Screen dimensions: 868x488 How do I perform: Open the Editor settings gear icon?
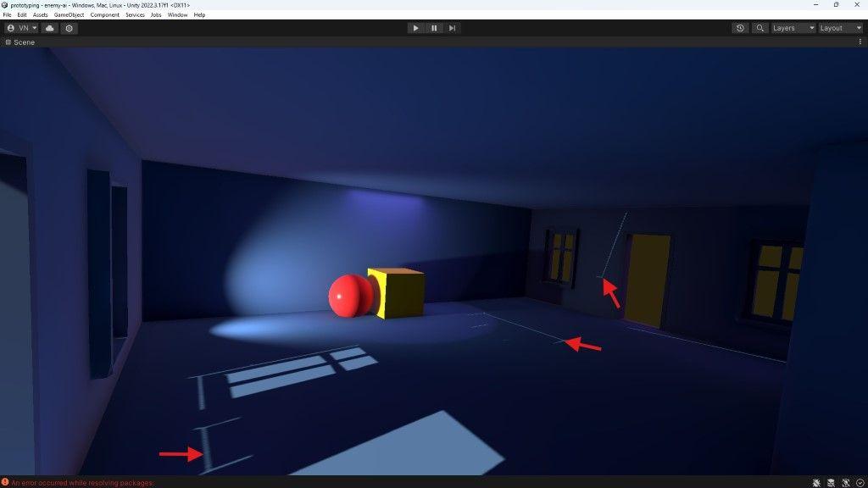click(x=68, y=27)
